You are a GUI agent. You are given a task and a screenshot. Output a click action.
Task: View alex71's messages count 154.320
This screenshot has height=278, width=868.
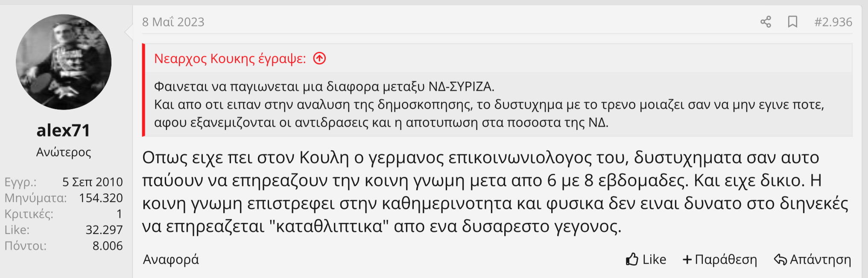tap(101, 198)
